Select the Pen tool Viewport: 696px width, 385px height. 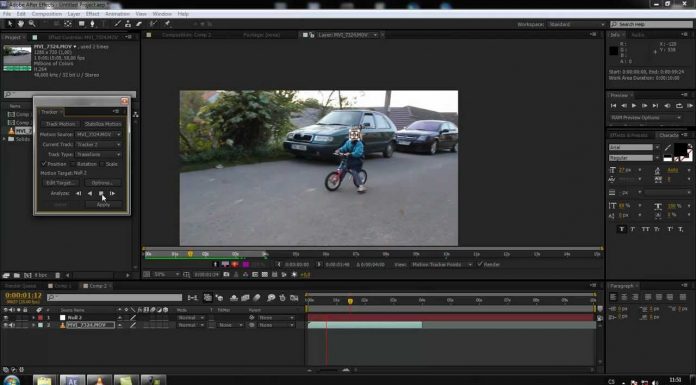tap(92, 24)
